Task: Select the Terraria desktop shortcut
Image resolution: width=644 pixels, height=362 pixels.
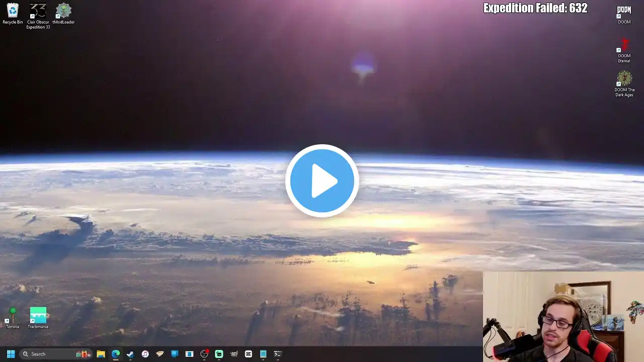Action: (x=13, y=318)
